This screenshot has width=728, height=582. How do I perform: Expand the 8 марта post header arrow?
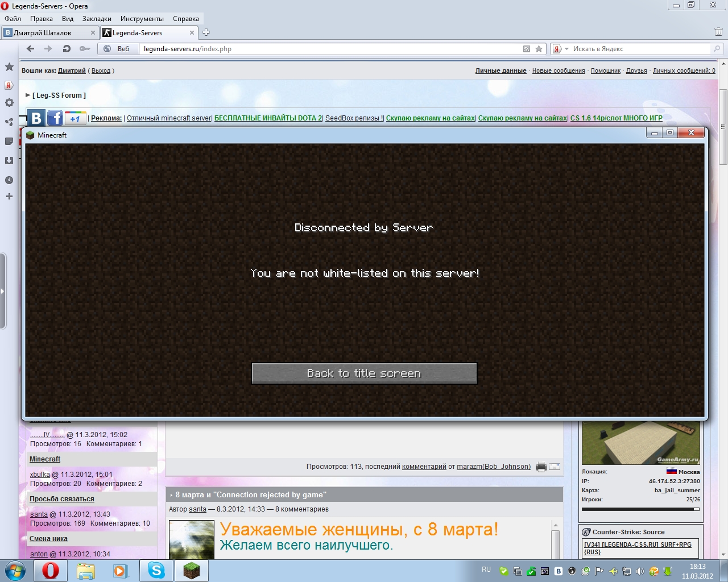pyautogui.click(x=171, y=495)
